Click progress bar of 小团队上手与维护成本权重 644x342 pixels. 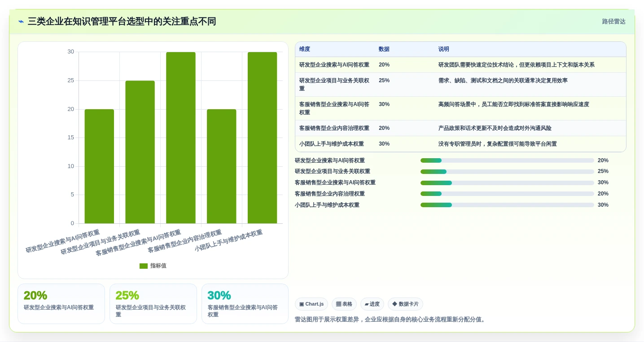[507, 205]
